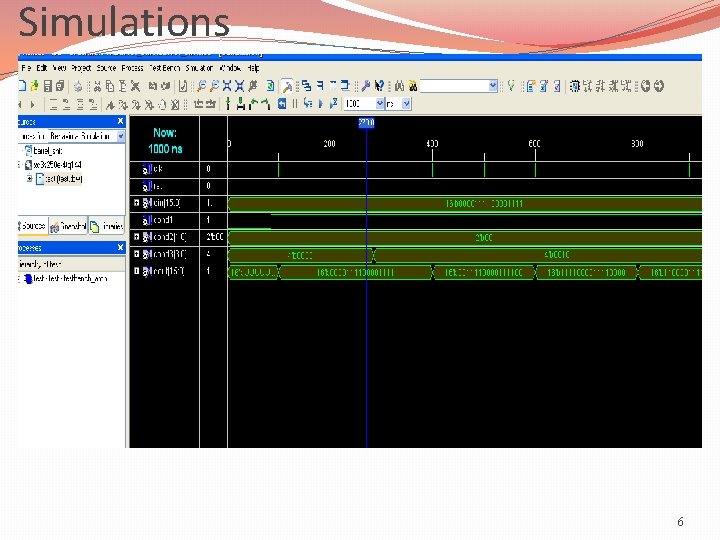The height and width of the screenshot is (540, 720).
Task: Open the Project menu
Action: [81, 68]
